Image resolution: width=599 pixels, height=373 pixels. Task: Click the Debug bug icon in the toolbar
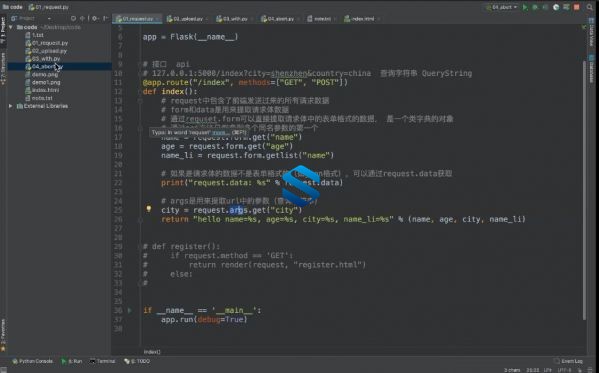pyautogui.click(x=535, y=7)
